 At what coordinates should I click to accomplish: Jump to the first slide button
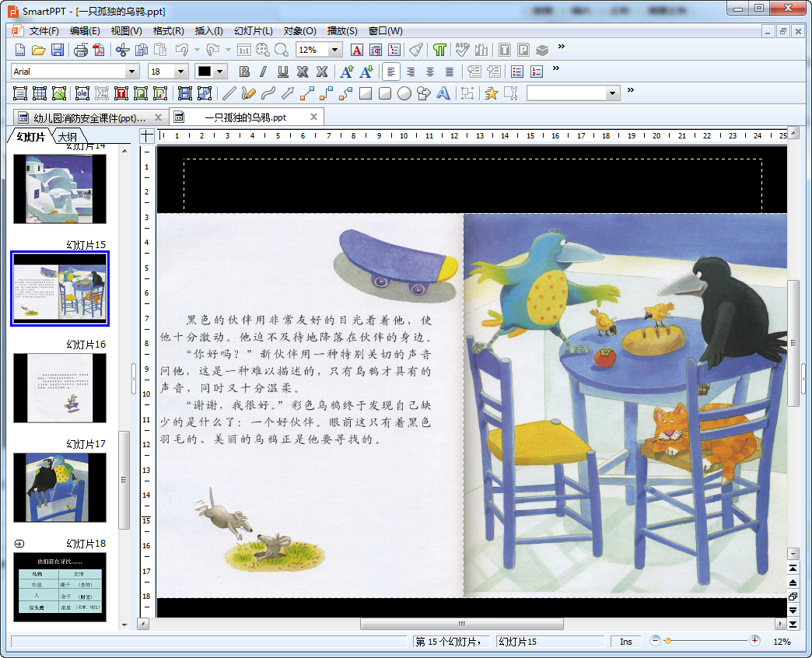[x=793, y=569]
